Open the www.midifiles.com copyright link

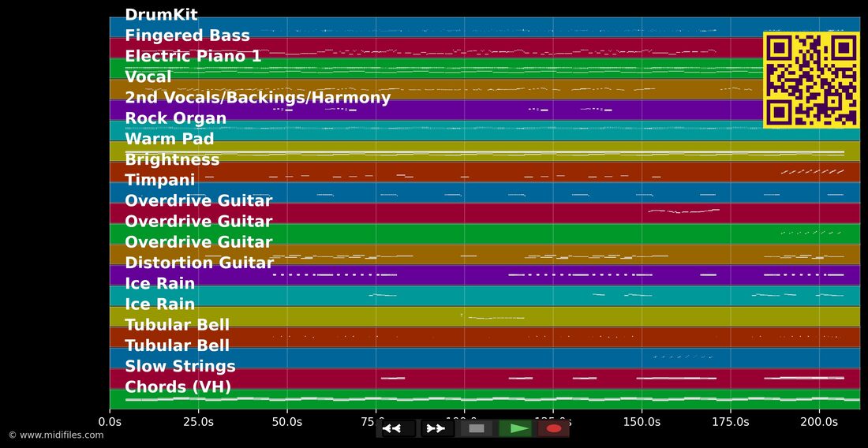click(56, 435)
